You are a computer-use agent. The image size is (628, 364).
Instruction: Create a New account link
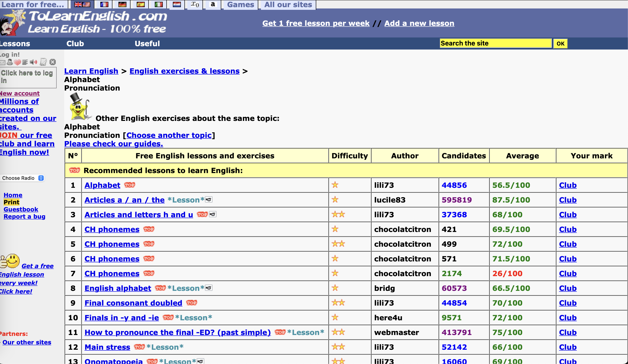pyautogui.click(x=20, y=93)
